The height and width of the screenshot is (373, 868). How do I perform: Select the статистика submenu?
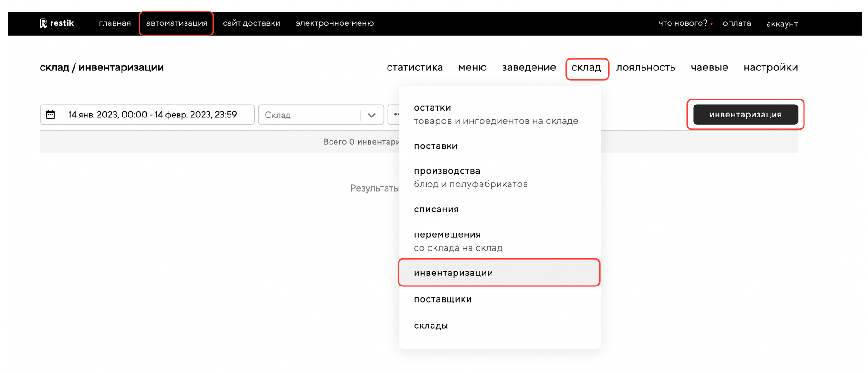(x=414, y=68)
